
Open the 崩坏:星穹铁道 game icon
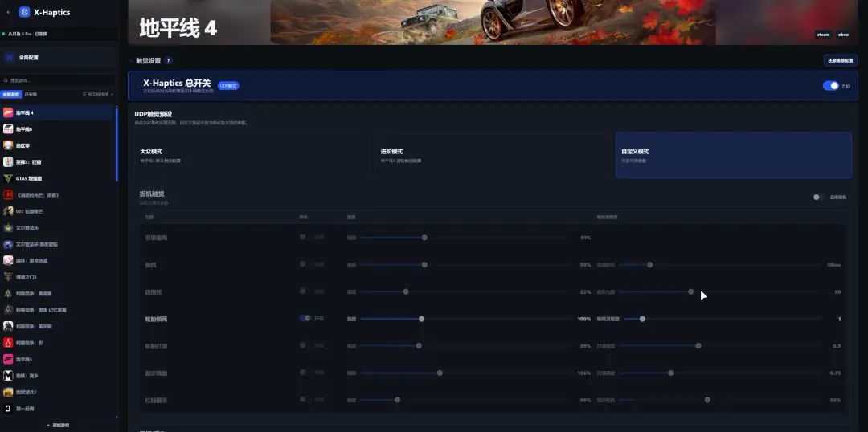point(8,260)
